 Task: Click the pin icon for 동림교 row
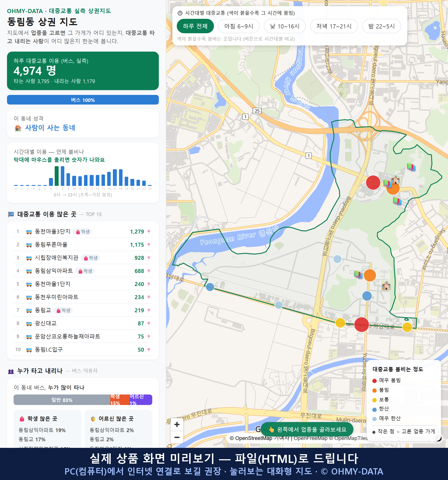pos(149,311)
